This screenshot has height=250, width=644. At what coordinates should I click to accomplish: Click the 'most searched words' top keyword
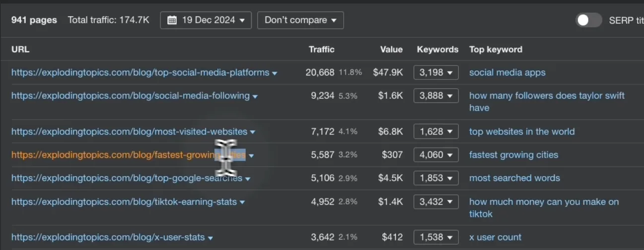click(x=514, y=178)
